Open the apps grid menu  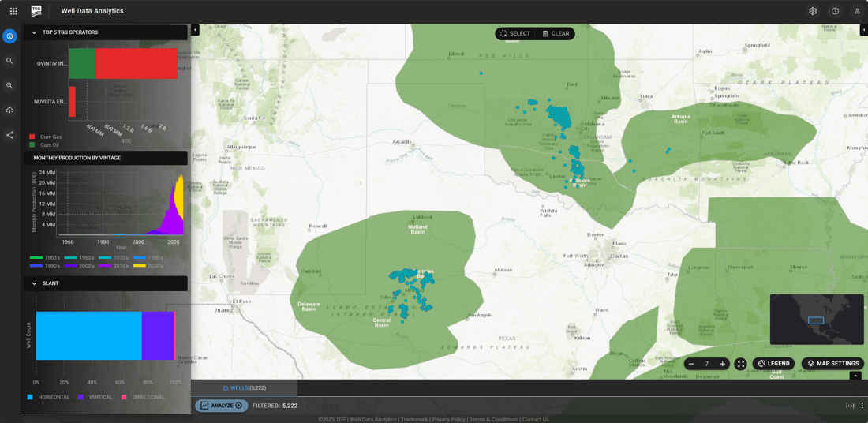tap(13, 11)
